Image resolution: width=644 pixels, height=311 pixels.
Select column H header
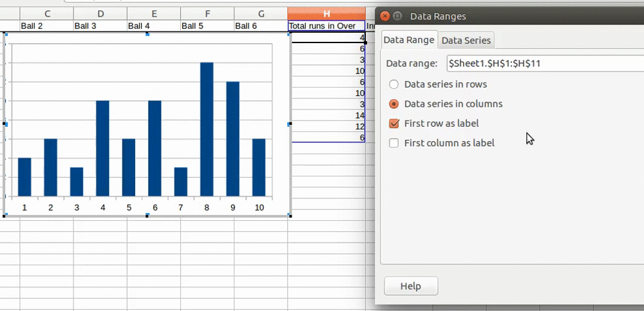click(x=327, y=14)
